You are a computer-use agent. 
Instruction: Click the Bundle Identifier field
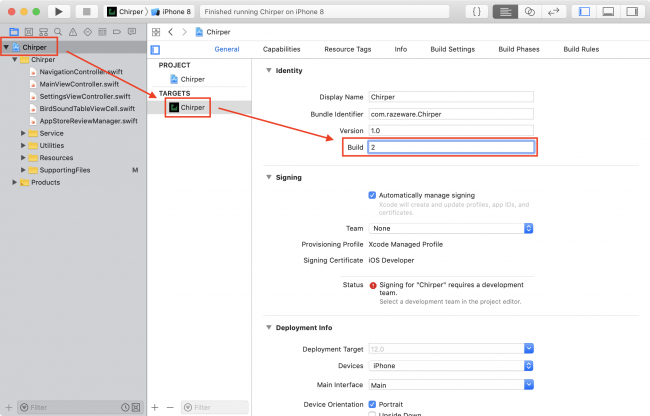click(x=451, y=114)
